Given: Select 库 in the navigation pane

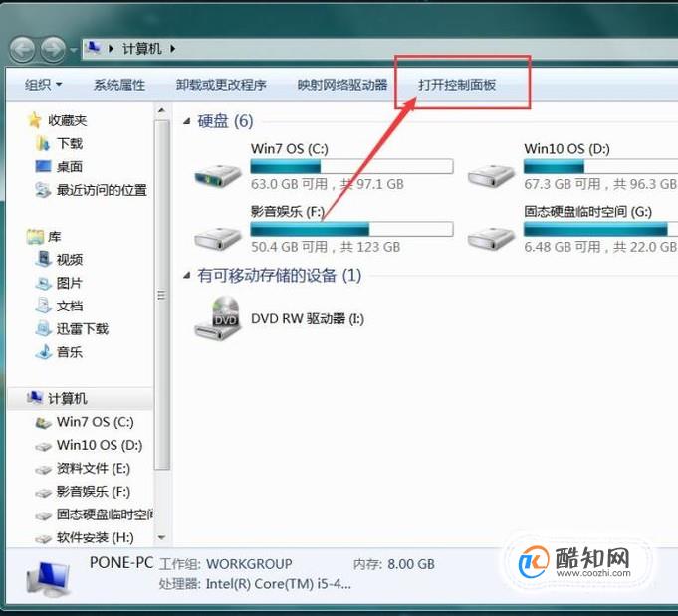Looking at the screenshot, I should [x=55, y=237].
